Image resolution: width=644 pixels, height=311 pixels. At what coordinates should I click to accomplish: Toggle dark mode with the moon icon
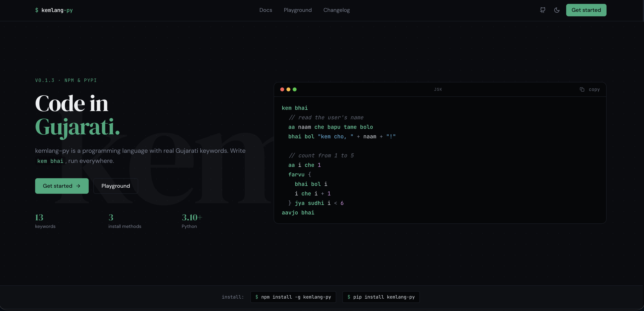coord(557,10)
